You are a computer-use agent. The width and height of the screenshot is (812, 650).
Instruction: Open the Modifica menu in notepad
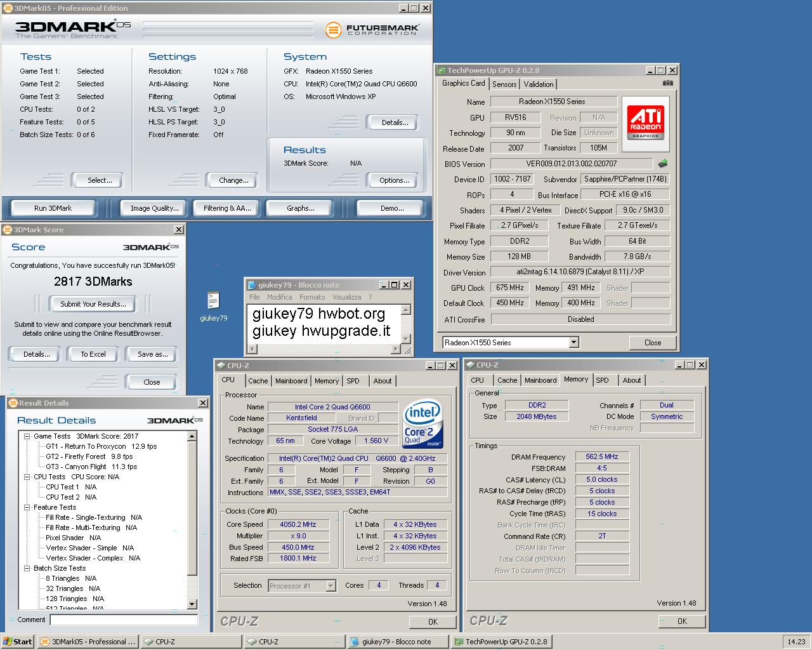(279, 297)
